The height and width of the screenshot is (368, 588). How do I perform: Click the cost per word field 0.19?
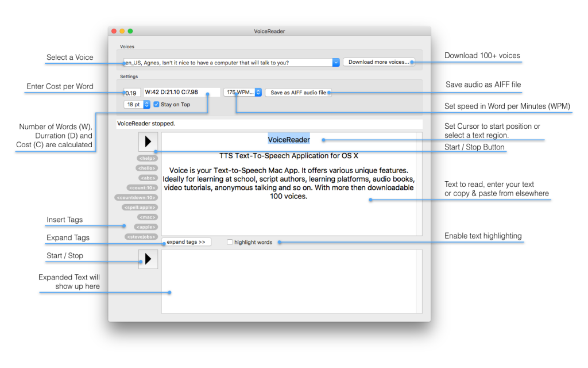pyautogui.click(x=132, y=93)
